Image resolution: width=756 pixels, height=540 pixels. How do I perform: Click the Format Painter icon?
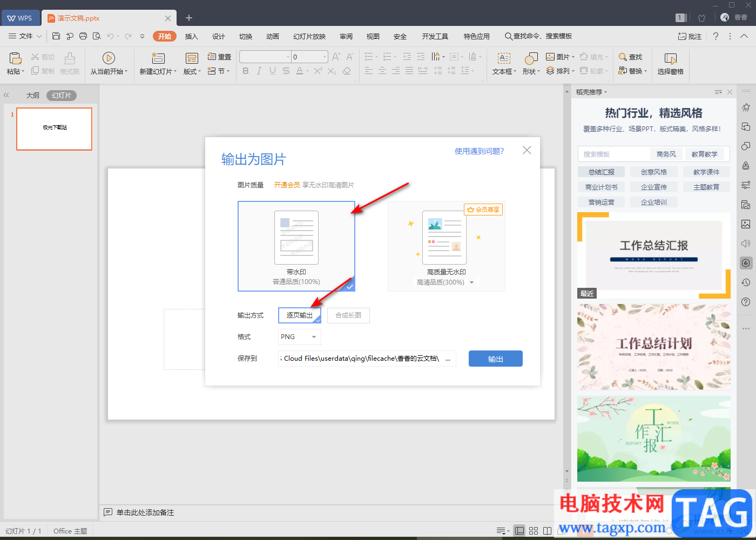(x=70, y=58)
